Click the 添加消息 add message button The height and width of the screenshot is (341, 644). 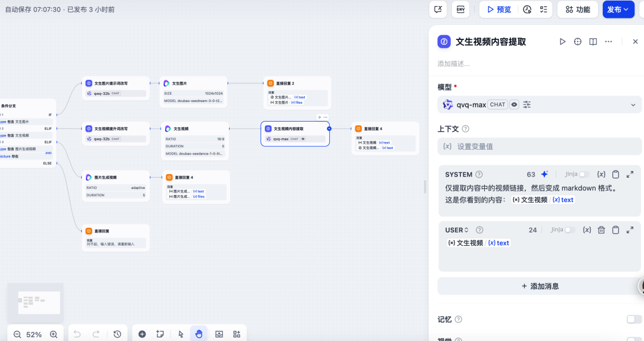point(539,286)
